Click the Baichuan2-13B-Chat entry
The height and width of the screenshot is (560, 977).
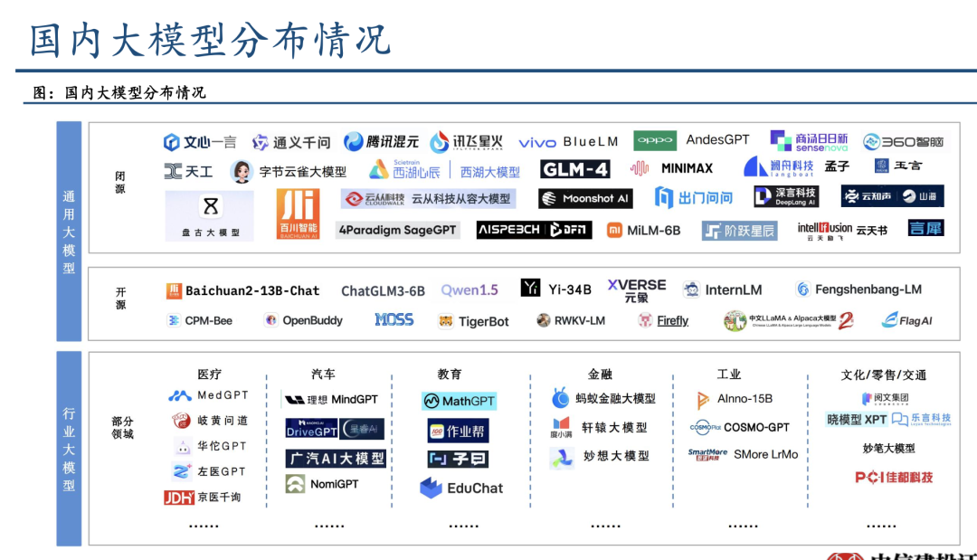coord(242,291)
